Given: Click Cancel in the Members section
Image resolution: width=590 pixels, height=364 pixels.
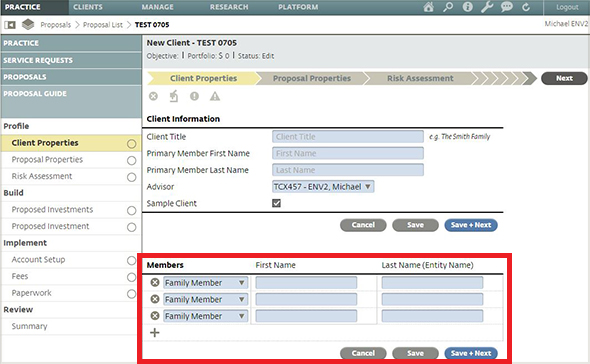Looking at the screenshot, I should (x=363, y=353).
